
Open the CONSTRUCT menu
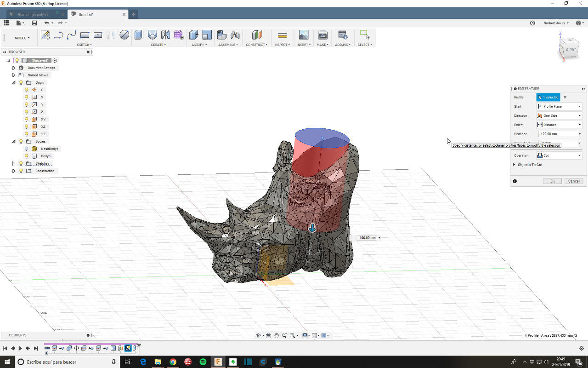[x=257, y=45]
